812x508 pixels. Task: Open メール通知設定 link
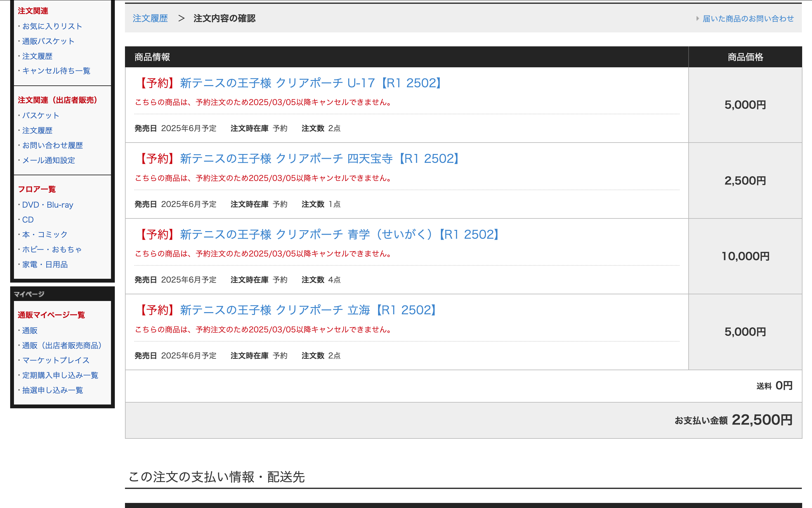point(48,160)
